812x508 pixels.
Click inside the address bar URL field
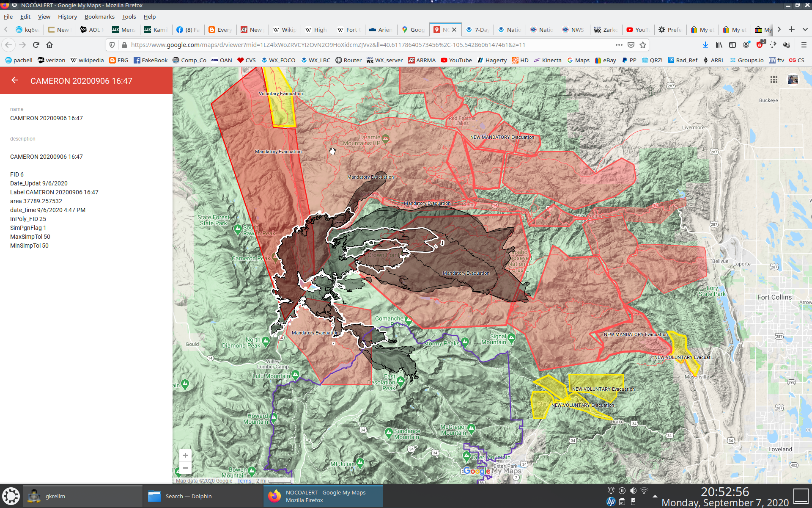[x=338, y=45]
